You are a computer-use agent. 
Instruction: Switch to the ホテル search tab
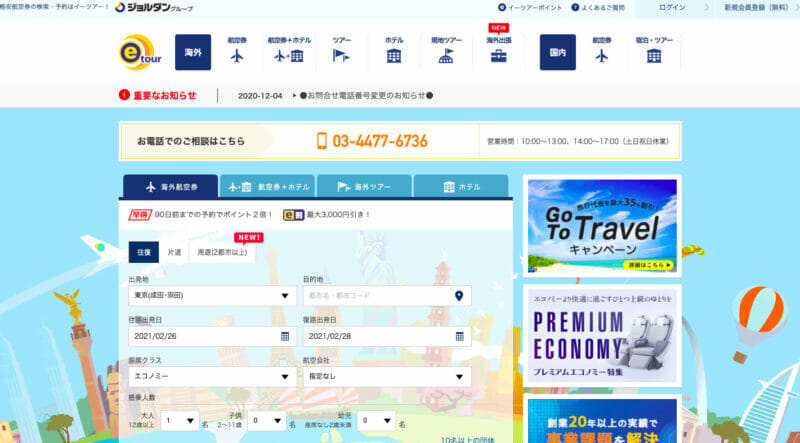(x=461, y=187)
